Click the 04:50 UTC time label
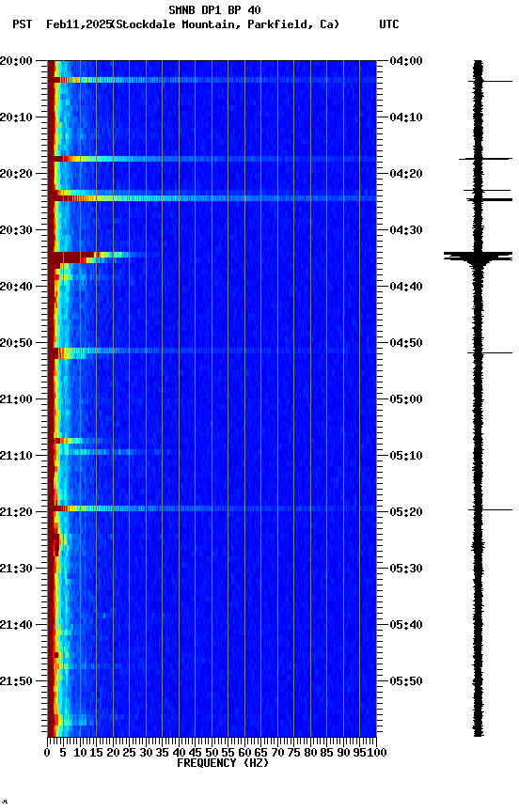Viewport: 519px width, 812px height. click(406, 343)
